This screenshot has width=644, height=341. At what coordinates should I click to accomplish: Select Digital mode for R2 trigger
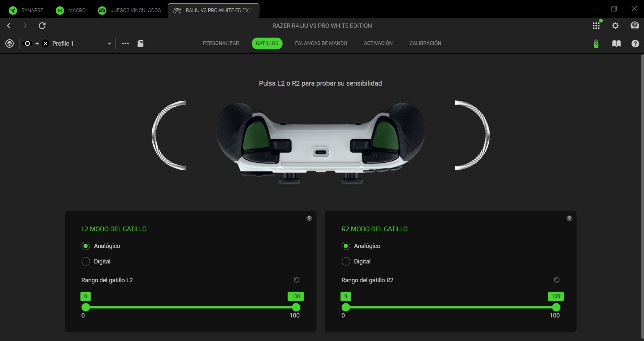coord(346,261)
